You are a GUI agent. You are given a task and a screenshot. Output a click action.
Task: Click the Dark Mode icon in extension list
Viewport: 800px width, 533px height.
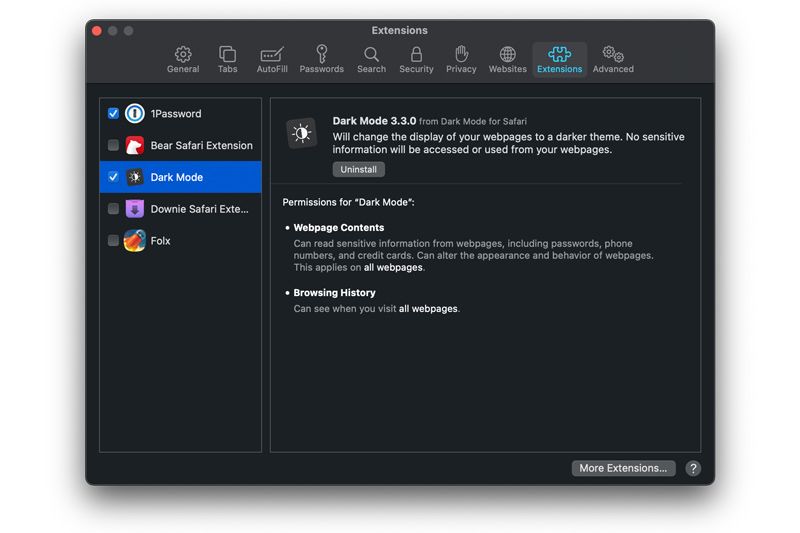pyautogui.click(x=135, y=177)
